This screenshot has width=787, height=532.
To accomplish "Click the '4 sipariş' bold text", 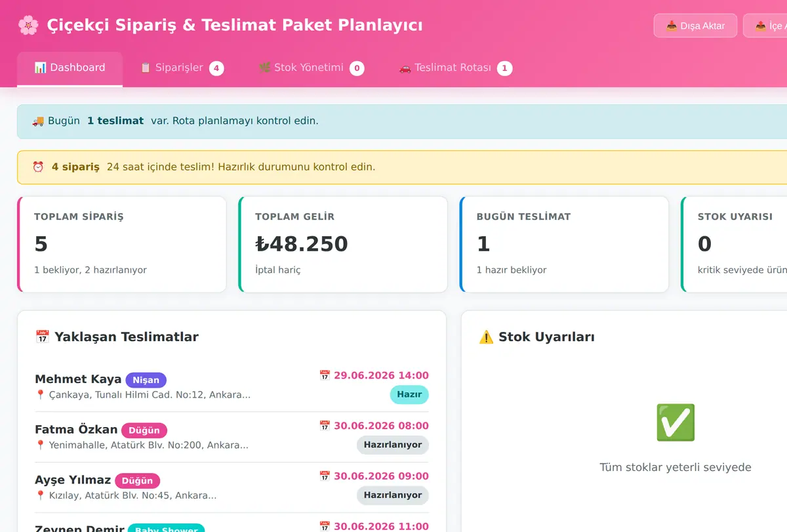I will coord(75,167).
